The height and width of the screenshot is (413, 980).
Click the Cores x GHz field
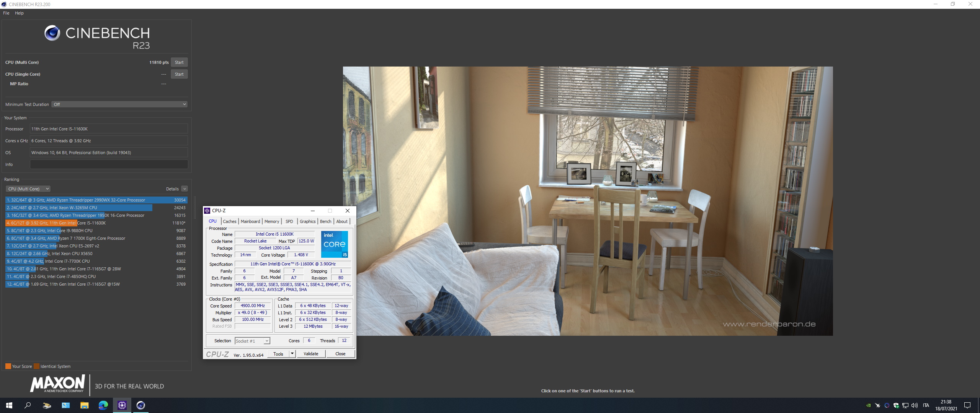(x=109, y=141)
